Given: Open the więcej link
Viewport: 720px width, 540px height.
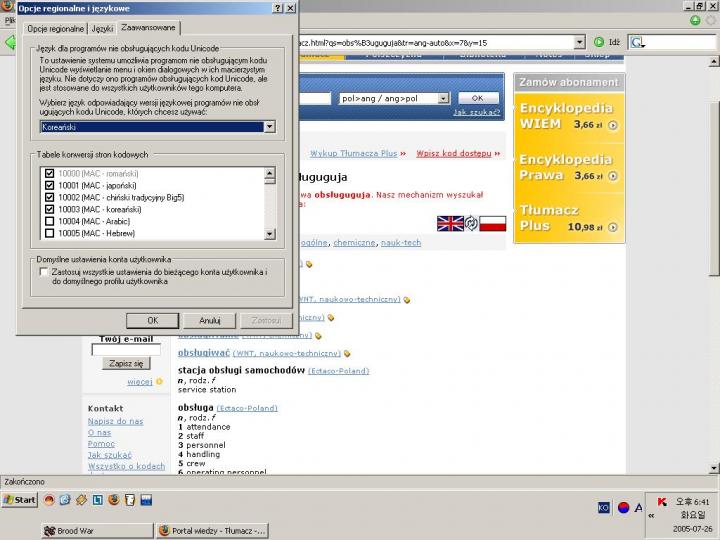Looking at the screenshot, I should tap(140, 382).
